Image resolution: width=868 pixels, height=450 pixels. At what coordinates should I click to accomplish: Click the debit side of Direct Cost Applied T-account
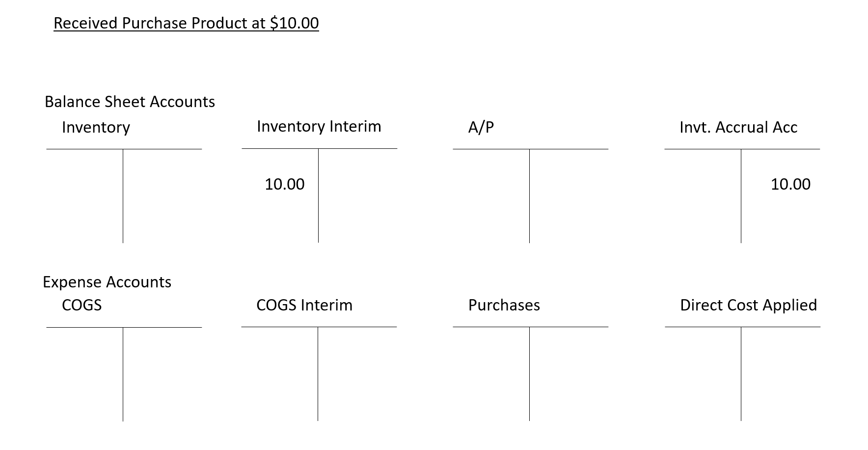703,373
